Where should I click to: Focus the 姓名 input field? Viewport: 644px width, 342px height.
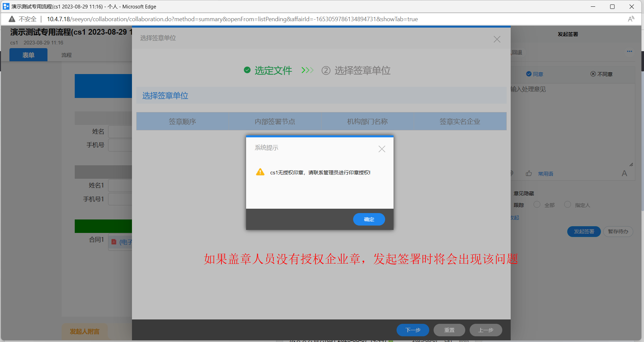coord(120,132)
